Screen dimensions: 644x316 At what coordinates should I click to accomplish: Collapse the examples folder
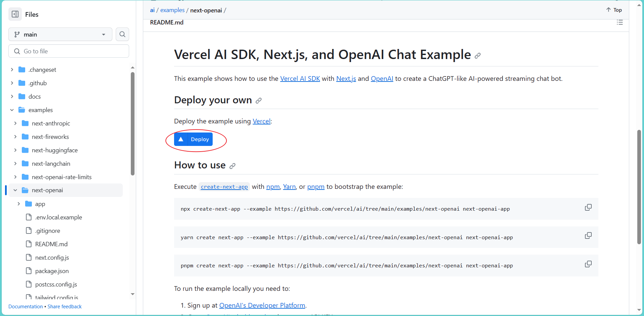coord(12,110)
